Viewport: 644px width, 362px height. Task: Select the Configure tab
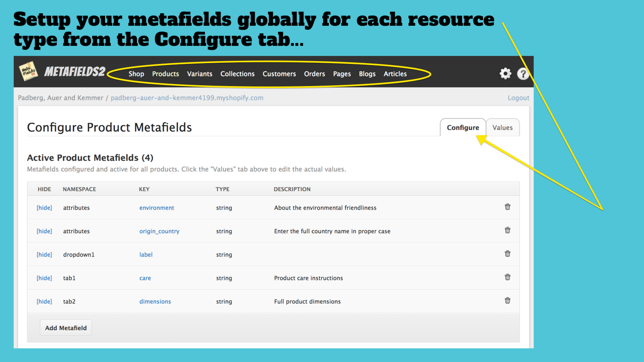click(x=463, y=128)
